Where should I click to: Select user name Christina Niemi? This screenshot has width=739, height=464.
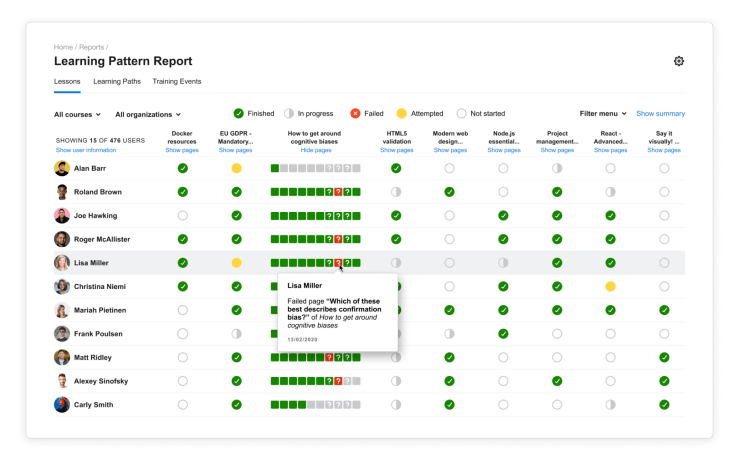(x=100, y=286)
